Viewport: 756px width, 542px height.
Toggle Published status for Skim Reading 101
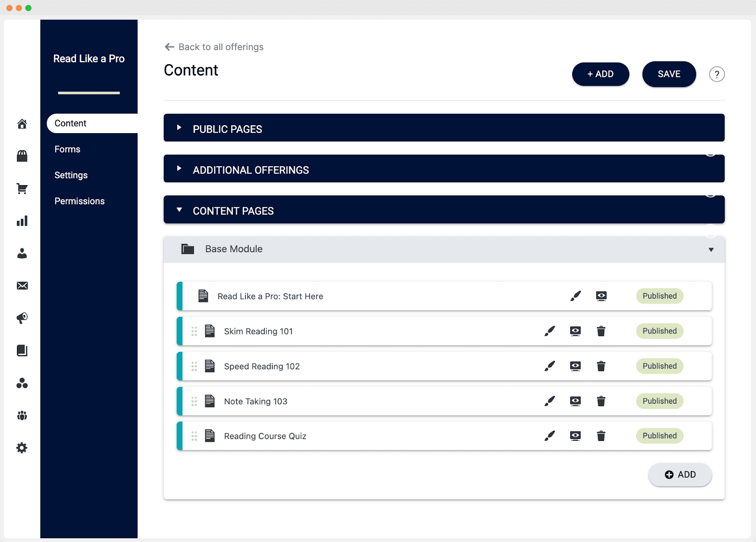[659, 331]
